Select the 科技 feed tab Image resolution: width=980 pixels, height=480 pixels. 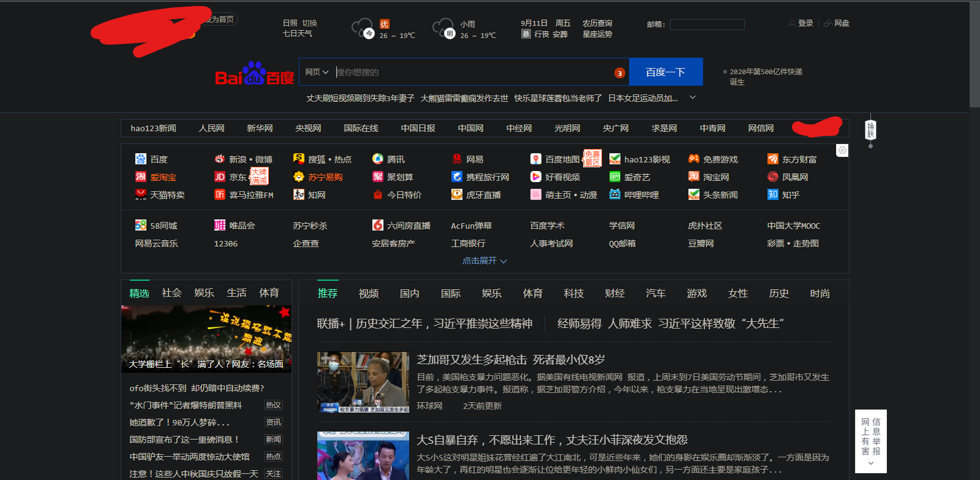pyautogui.click(x=574, y=294)
